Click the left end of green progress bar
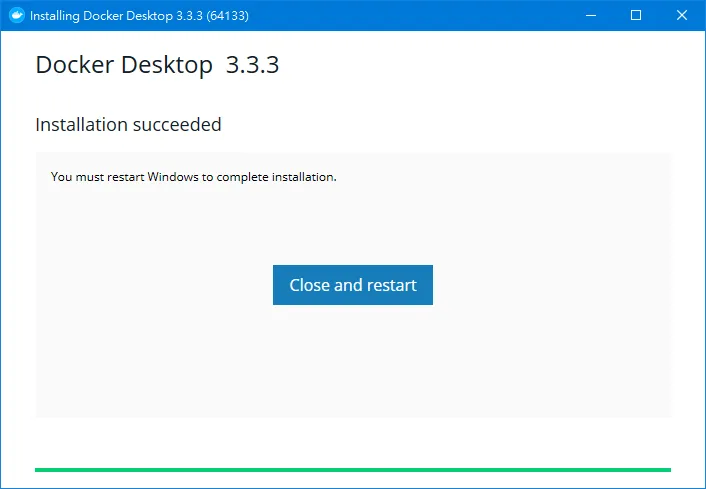This screenshot has width=706, height=489. click(40, 469)
